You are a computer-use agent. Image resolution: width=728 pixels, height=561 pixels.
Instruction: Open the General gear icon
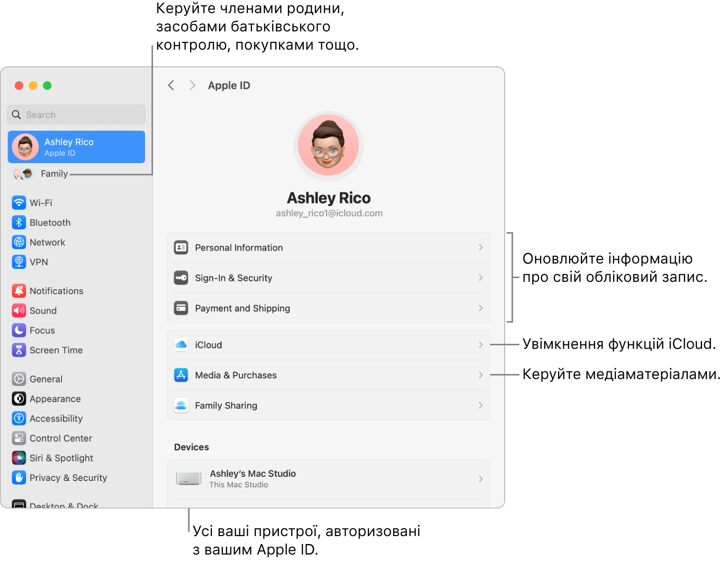[x=19, y=379]
